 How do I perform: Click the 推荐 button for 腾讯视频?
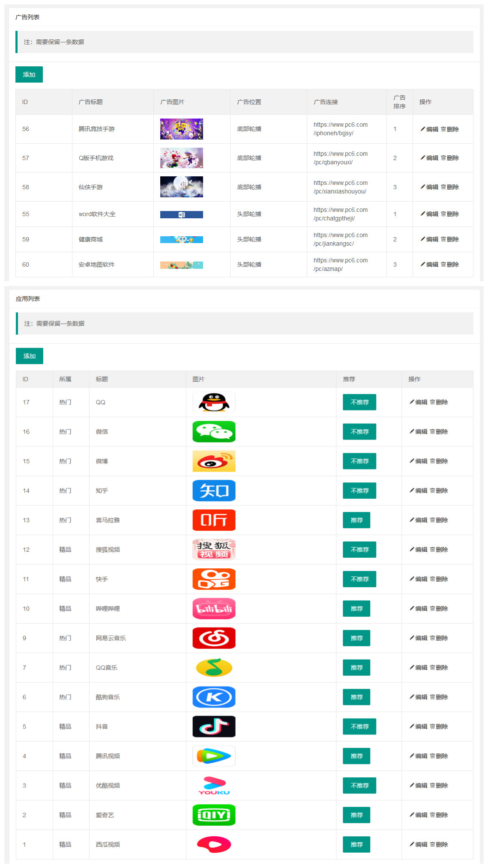356,756
